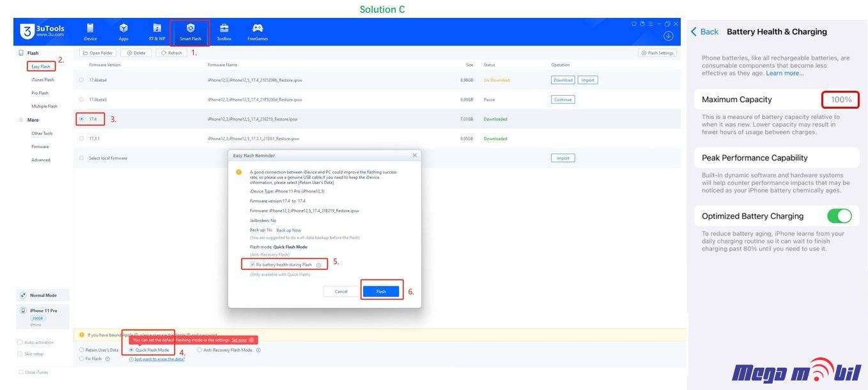Select the iPhone 11 Pro device entry
This screenshot has height=390, width=868.
pos(42,317)
